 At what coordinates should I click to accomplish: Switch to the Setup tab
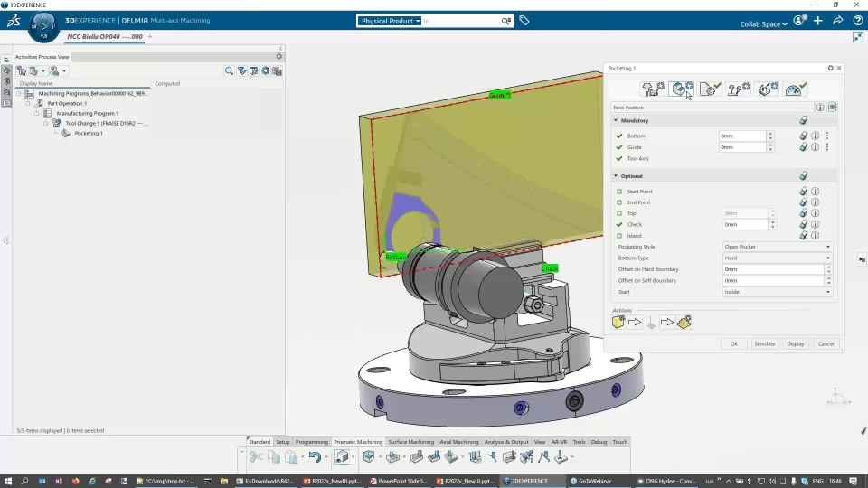283,442
